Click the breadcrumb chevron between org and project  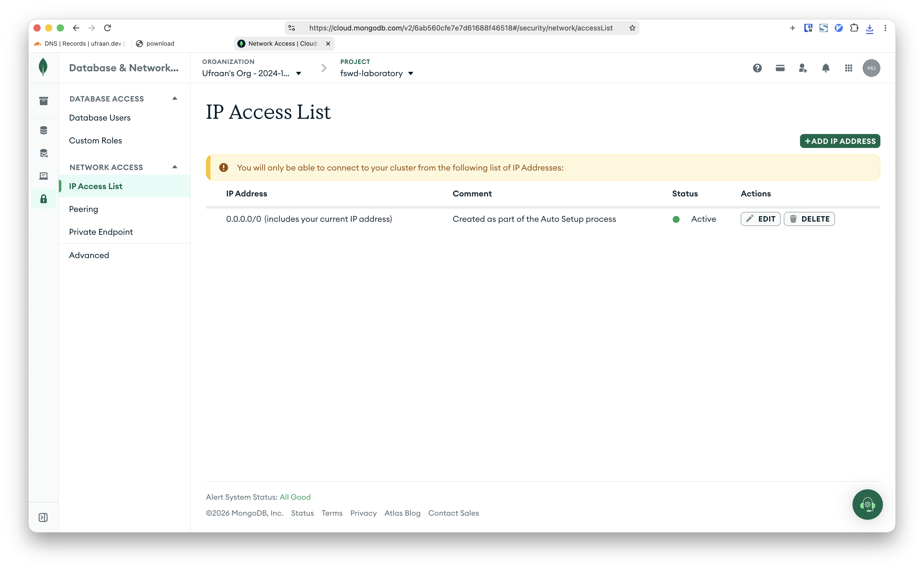click(324, 68)
